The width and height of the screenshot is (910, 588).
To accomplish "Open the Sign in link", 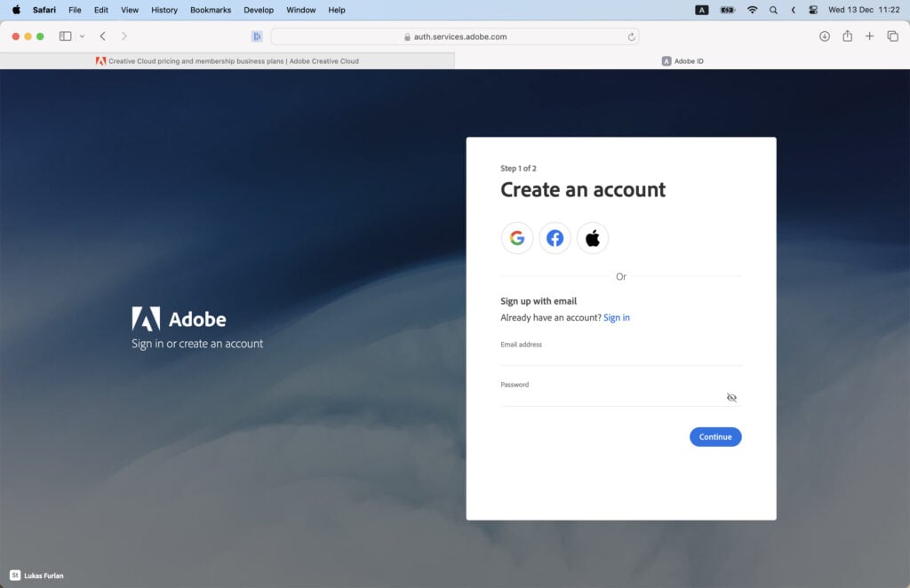I will pos(617,317).
